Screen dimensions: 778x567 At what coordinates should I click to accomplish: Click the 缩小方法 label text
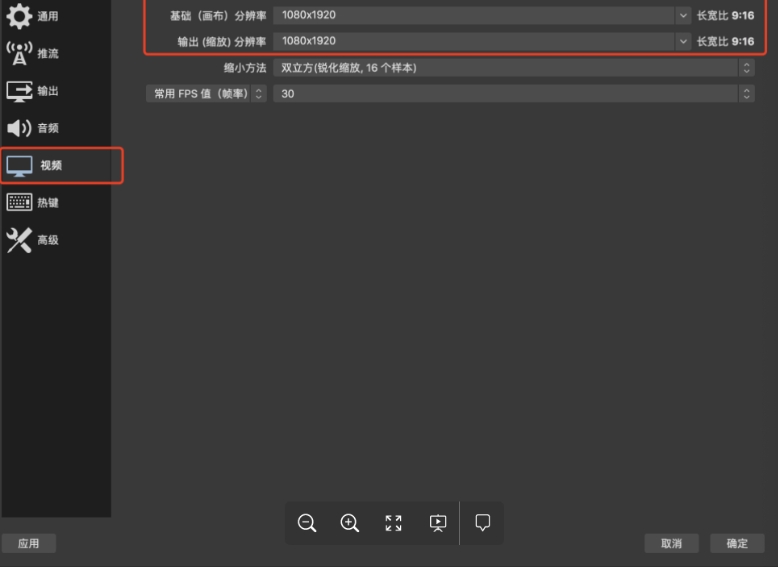tap(245, 67)
